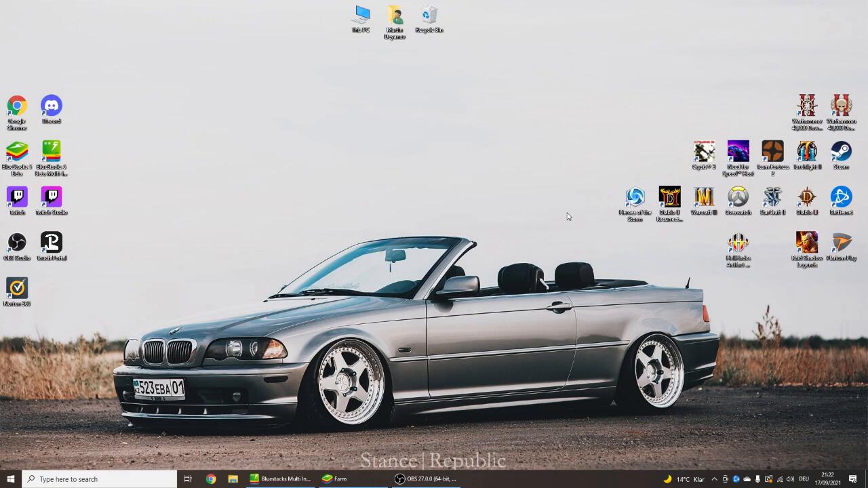Select the OBS Studio desktop icon
The height and width of the screenshot is (488, 868).
(17, 244)
